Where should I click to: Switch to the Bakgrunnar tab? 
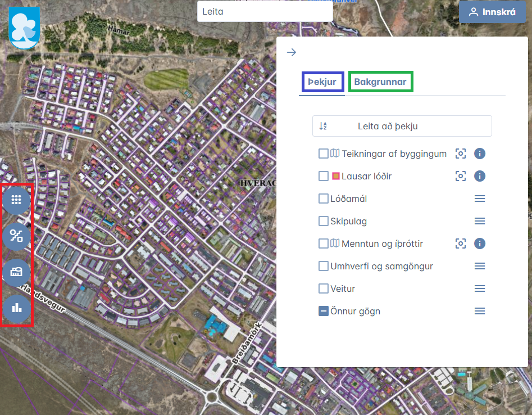click(380, 82)
